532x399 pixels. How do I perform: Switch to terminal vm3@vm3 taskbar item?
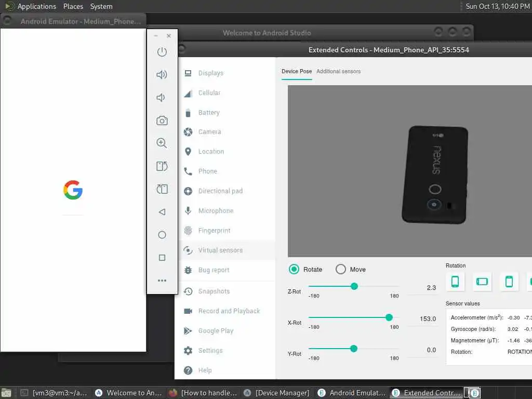(x=54, y=393)
